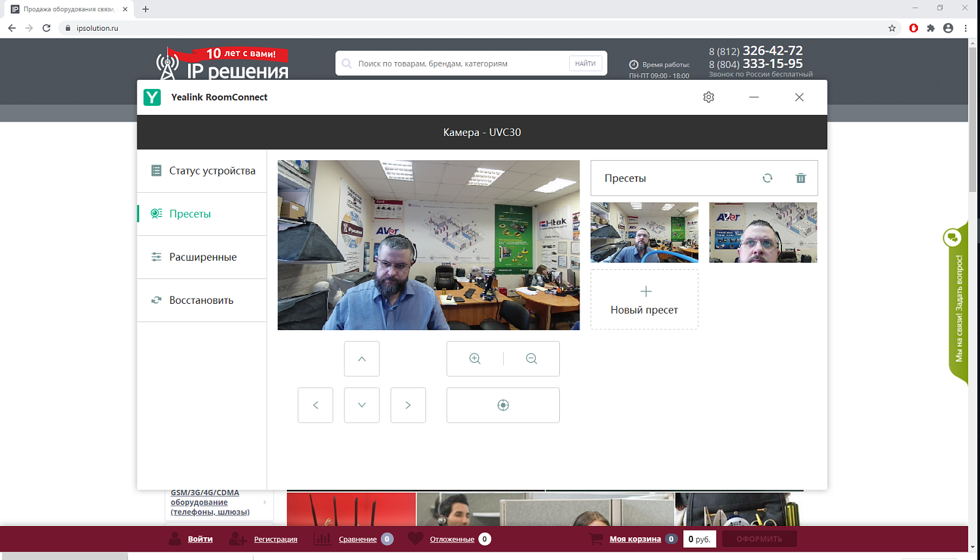Image resolution: width=980 pixels, height=560 pixels.
Task: Zoom in the camera view
Action: pyautogui.click(x=475, y=359)
